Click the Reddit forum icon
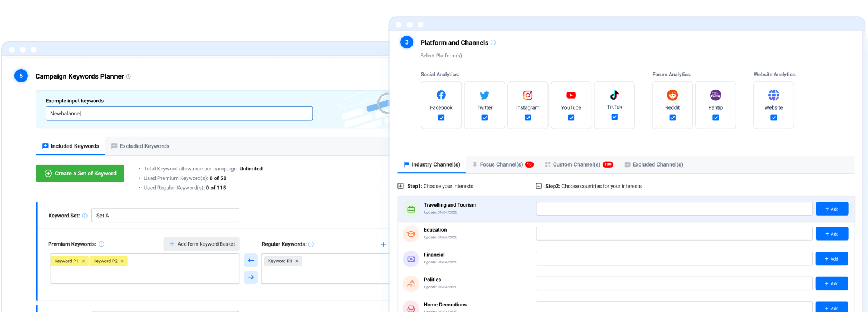 672,95
